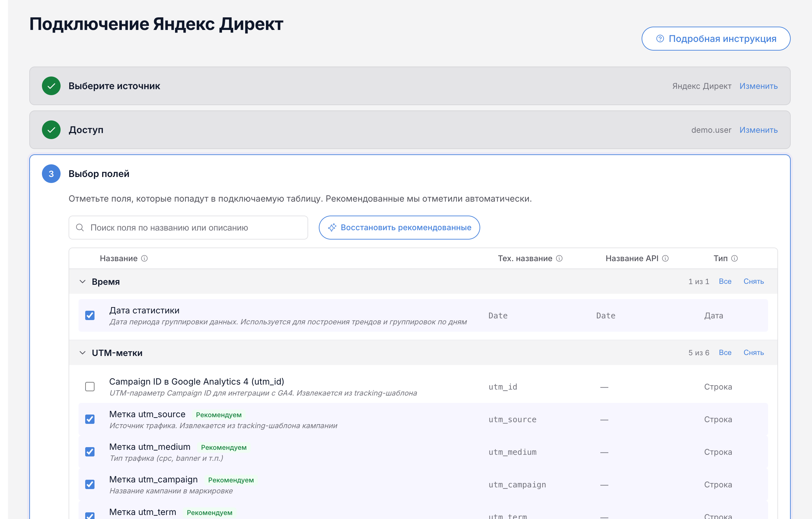Click the 1 из 1 counter text
The height and width of the screenshot is (519, 812).
click(699, 281)
